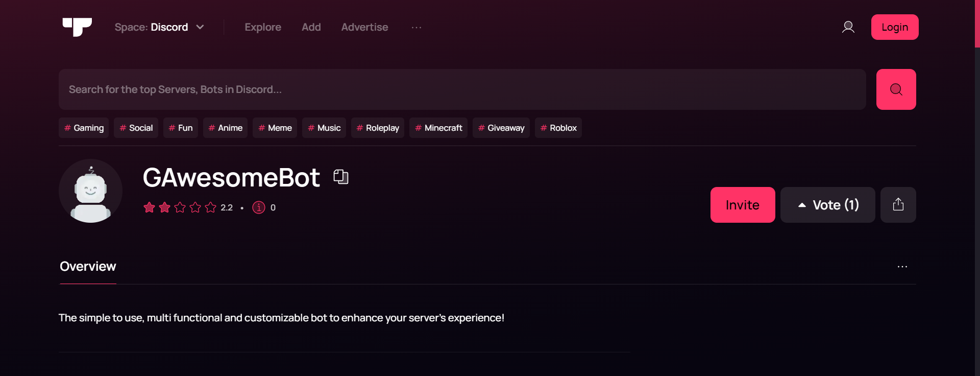Select the Minecraft tag chip

pos(438,128)
